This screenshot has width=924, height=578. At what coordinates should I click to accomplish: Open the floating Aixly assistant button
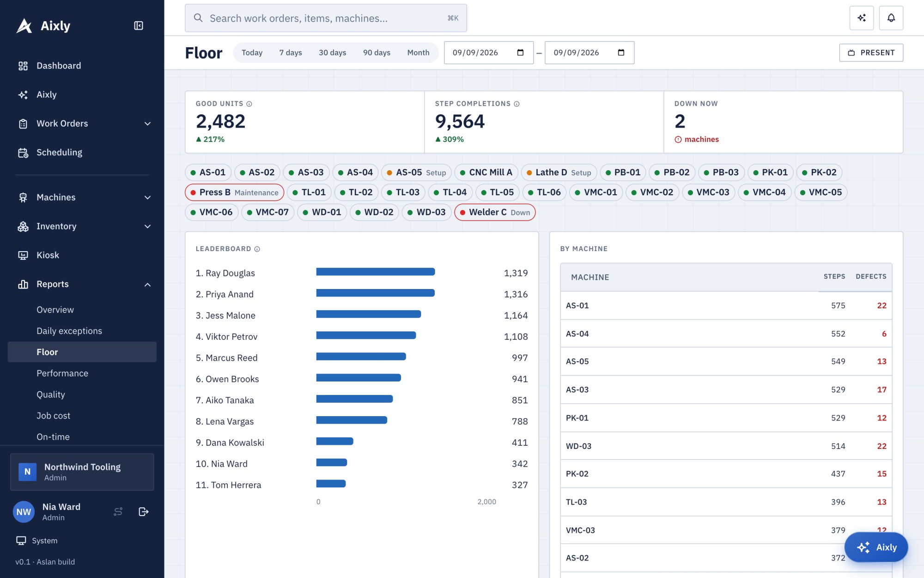[876, 547]
